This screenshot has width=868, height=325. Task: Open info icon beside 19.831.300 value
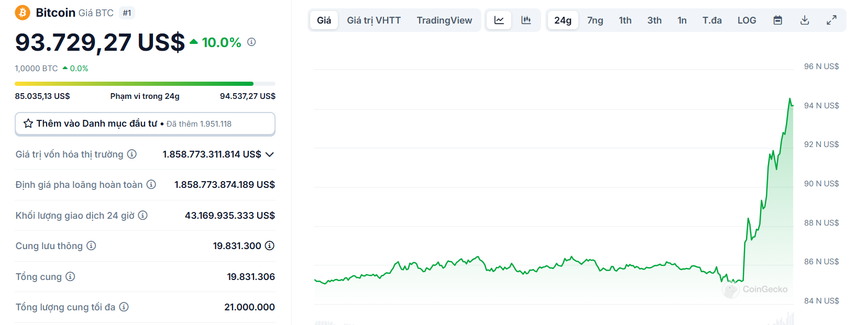coord(270,245)
